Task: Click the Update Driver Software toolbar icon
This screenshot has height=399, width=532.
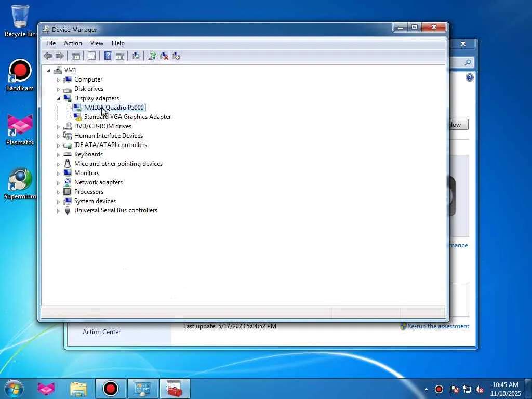Action: [152, 56]
